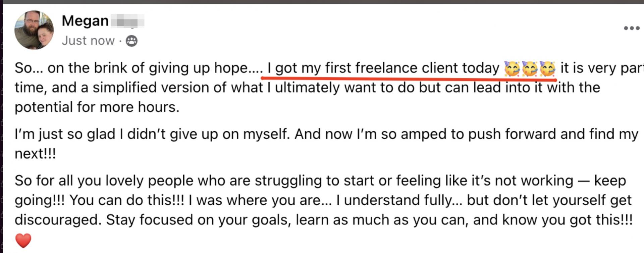644x253 pixels.
Task: Click the first party-face emoji
Action: click(512, 68)
